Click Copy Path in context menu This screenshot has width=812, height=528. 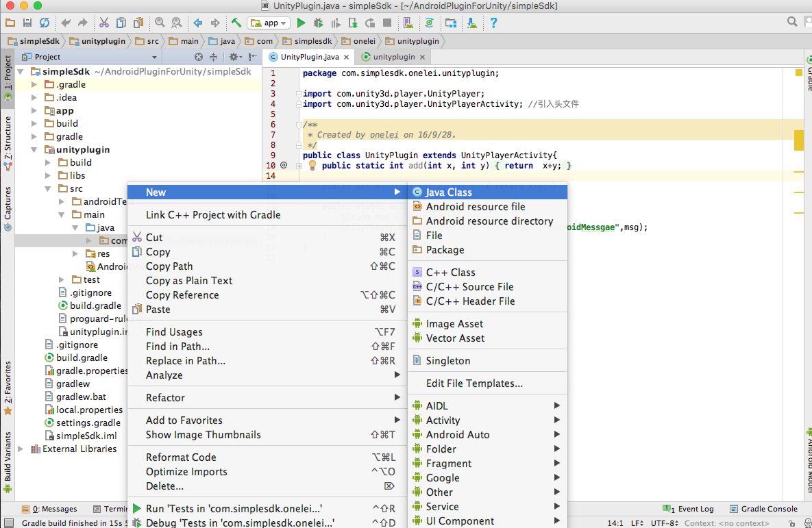(267, 266)
